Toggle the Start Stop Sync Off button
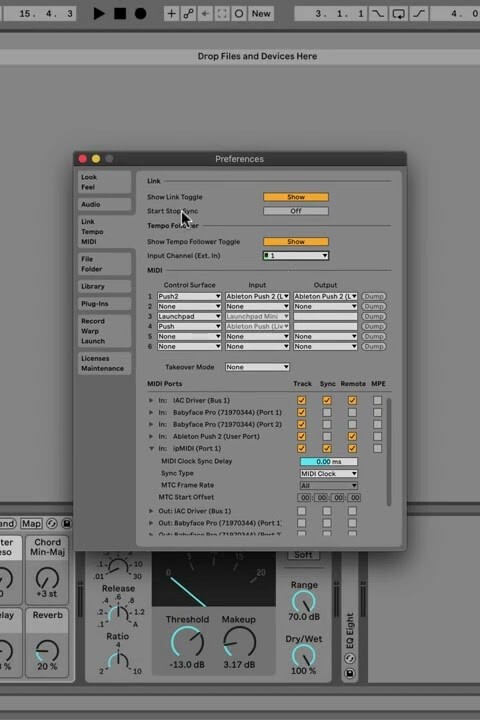 pyautogui.click(x=296, y=211)
